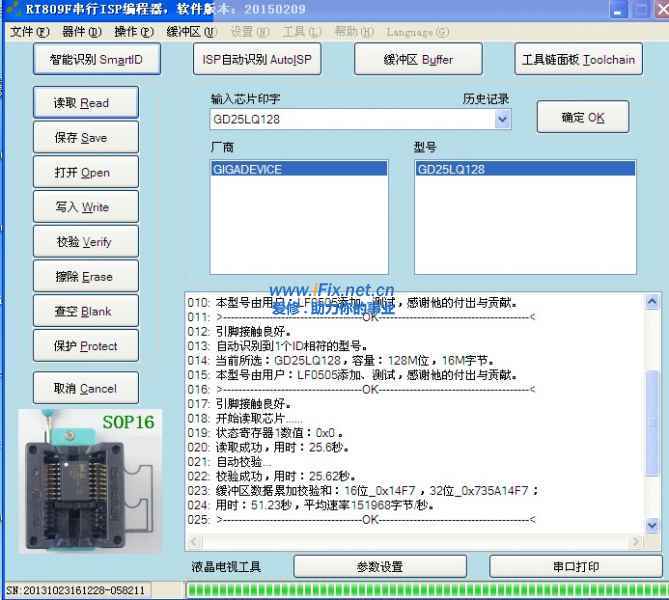
Task: Click the SOP16 socket adapter image
Action: point(90,481)
